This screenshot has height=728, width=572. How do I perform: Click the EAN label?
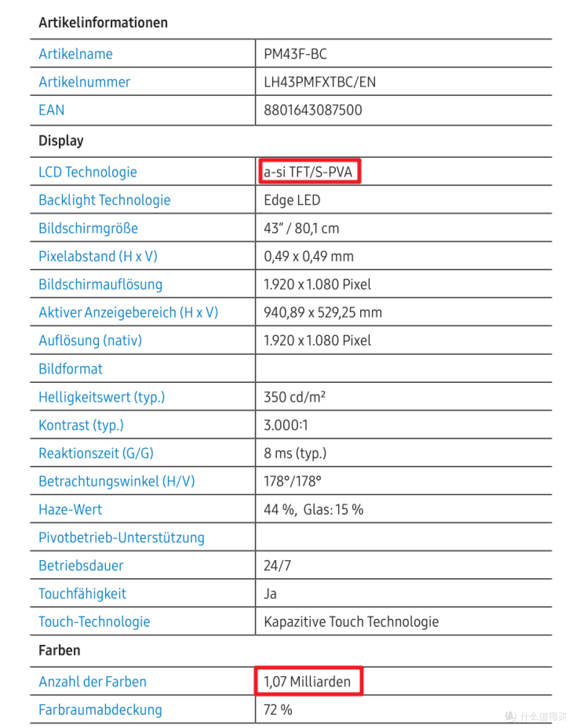(x=51, y=110)
